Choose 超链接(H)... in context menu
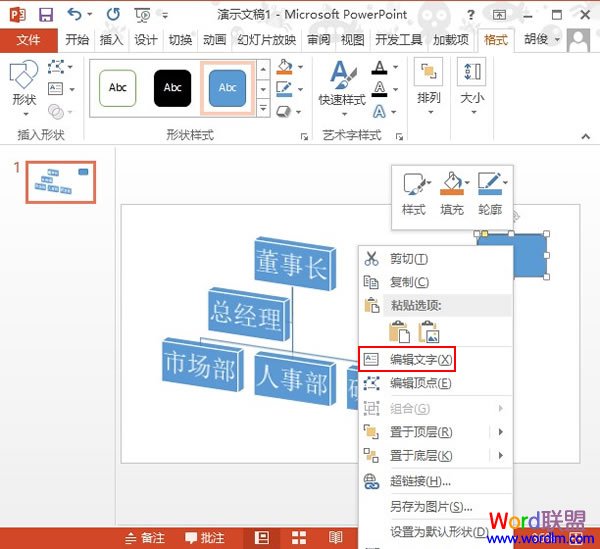 click(435, 482)
